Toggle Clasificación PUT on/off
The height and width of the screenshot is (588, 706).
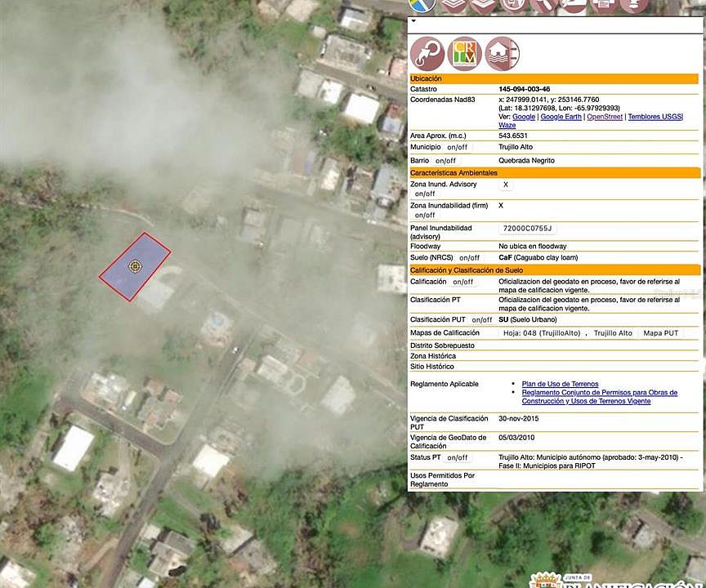tap(482, 320)
